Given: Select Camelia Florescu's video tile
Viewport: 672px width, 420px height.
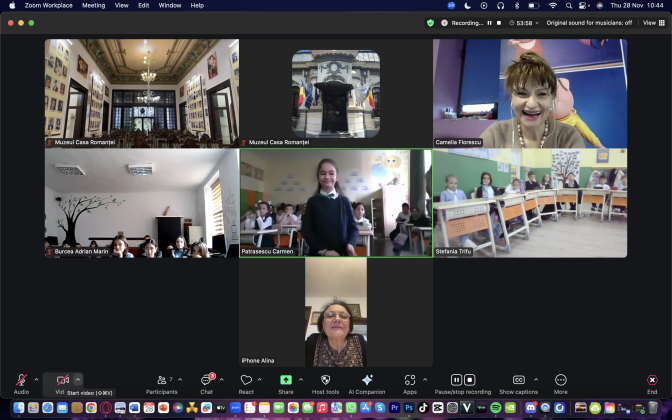Looking at the screenshot, I should pyautogui.click(x=530, y=93).
